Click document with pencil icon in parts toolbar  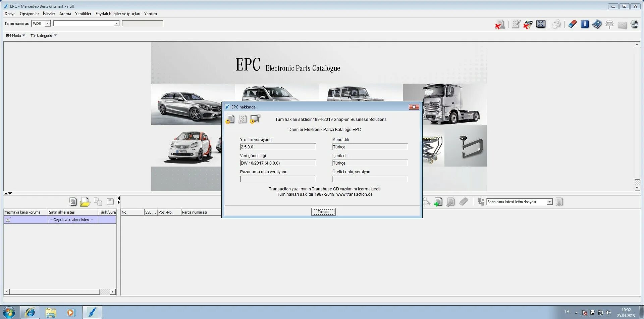tap(451, 202)
